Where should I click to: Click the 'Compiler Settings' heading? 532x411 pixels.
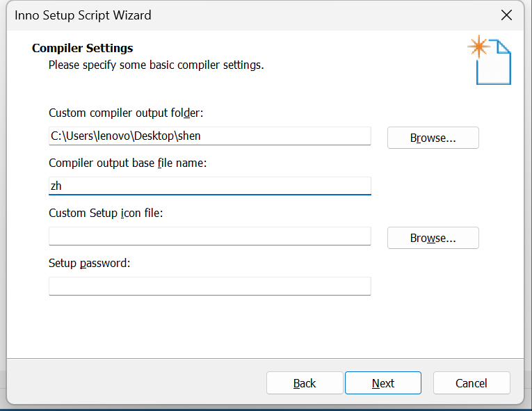83,48
